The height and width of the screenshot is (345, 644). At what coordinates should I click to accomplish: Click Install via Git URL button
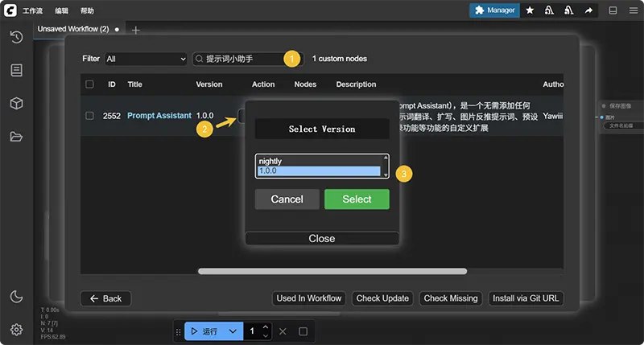(x=526, y=298)
